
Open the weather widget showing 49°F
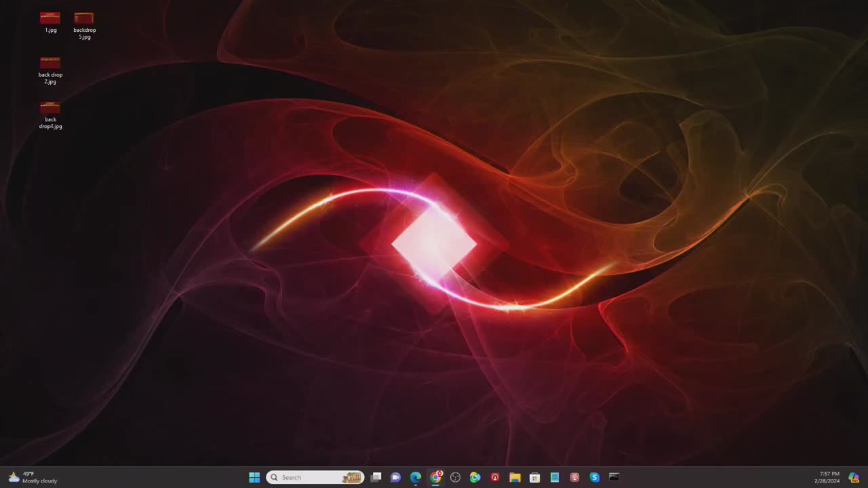[33, 477]
